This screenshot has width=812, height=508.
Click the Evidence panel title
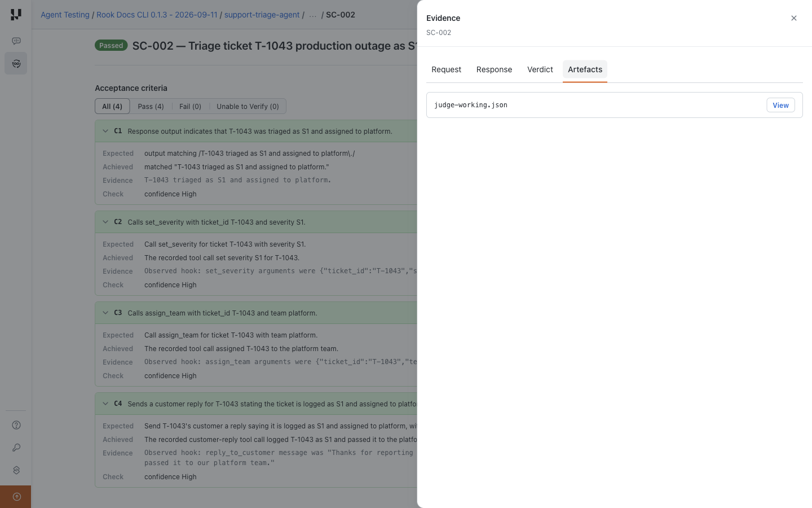[443, 18]
